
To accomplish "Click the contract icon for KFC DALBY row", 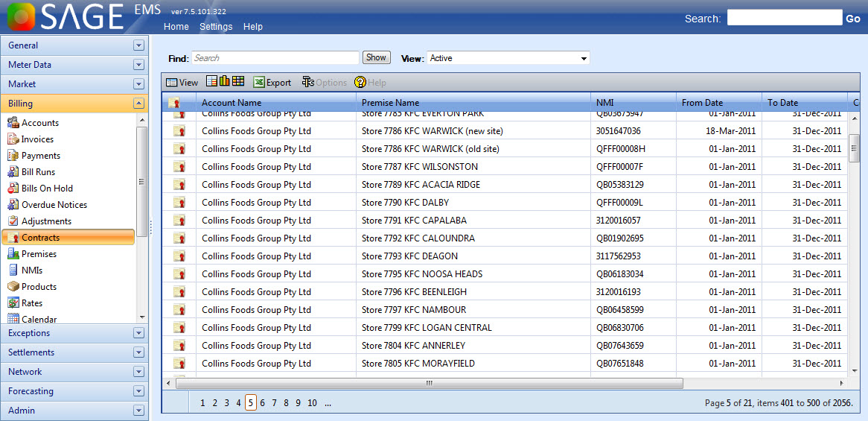I will pos(179,202).
